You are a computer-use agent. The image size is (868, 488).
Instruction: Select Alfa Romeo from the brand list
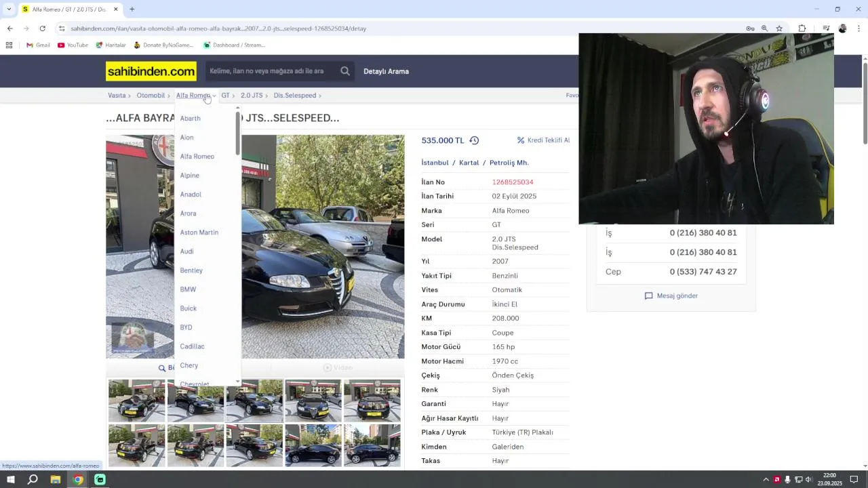click(197, 157)
